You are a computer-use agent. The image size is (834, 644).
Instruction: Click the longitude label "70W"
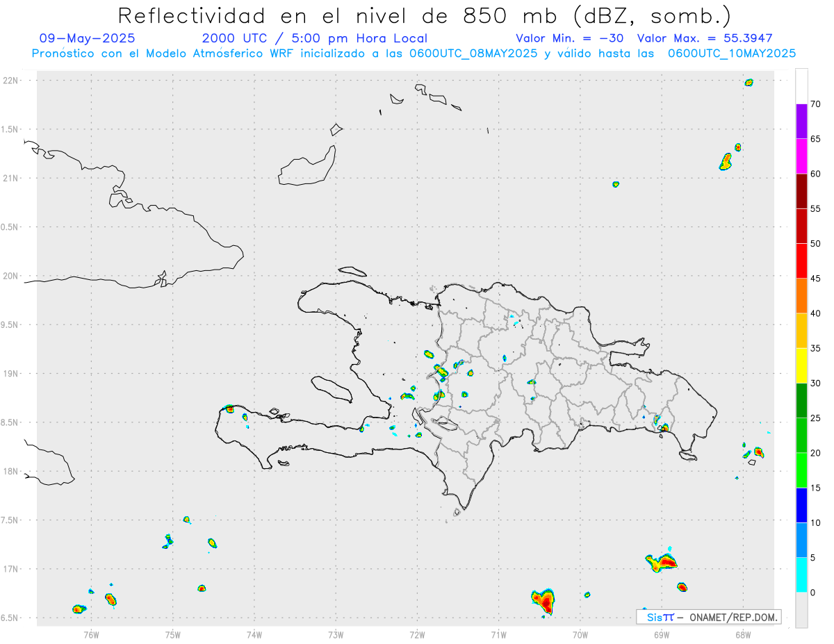(x=580, y=634)
